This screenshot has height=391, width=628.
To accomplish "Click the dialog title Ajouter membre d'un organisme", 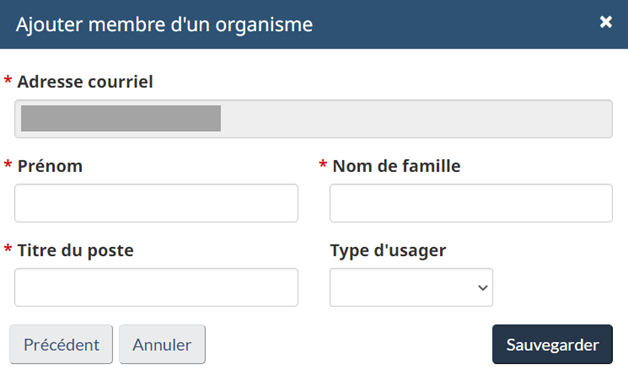I will (x=164, y=24).
